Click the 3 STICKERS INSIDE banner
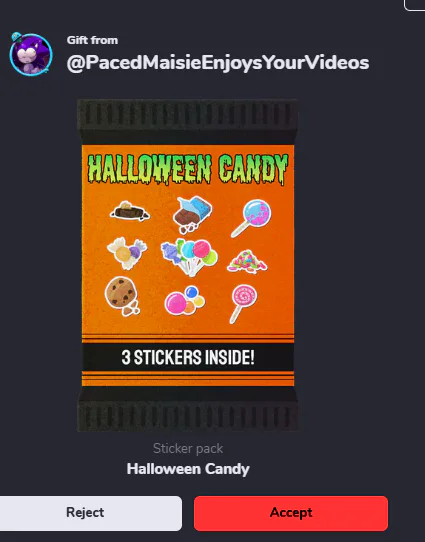 click(188, 357)
